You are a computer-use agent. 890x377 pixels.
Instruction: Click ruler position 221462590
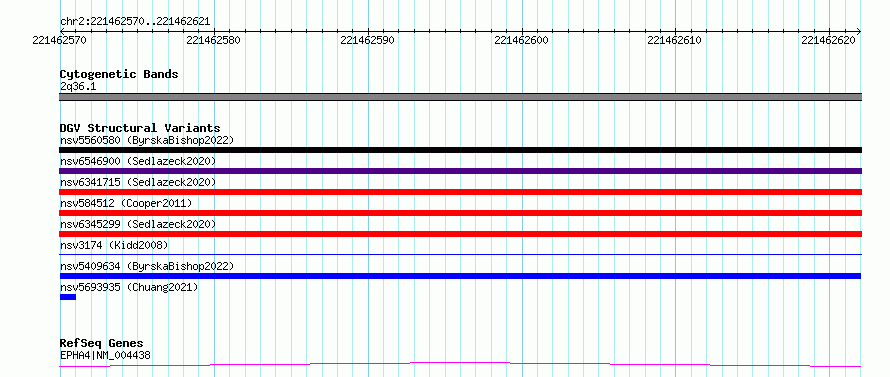(367, 40)
